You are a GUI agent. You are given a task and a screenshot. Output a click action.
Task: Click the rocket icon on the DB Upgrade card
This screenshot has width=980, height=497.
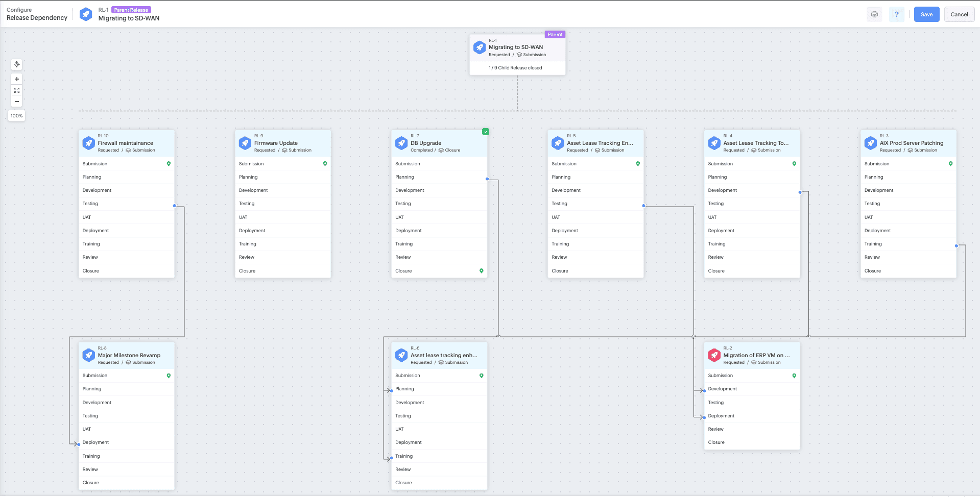click(x=401, y=143)
